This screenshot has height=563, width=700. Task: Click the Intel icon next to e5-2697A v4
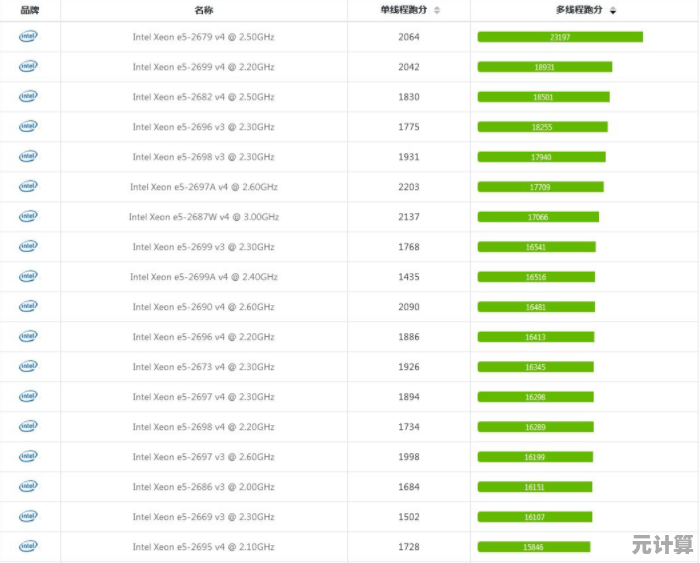[x=28, y=187]
